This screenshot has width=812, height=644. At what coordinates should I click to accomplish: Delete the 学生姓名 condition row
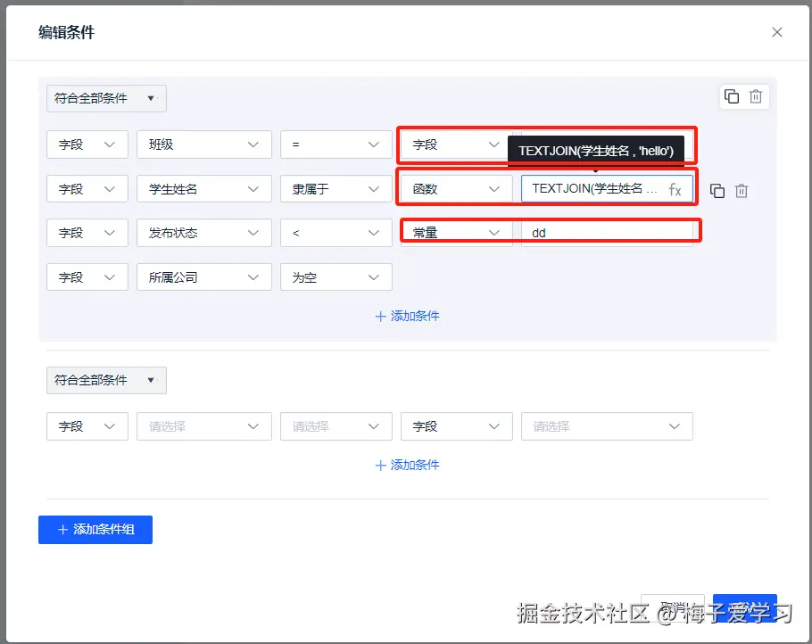pos(742,191)
